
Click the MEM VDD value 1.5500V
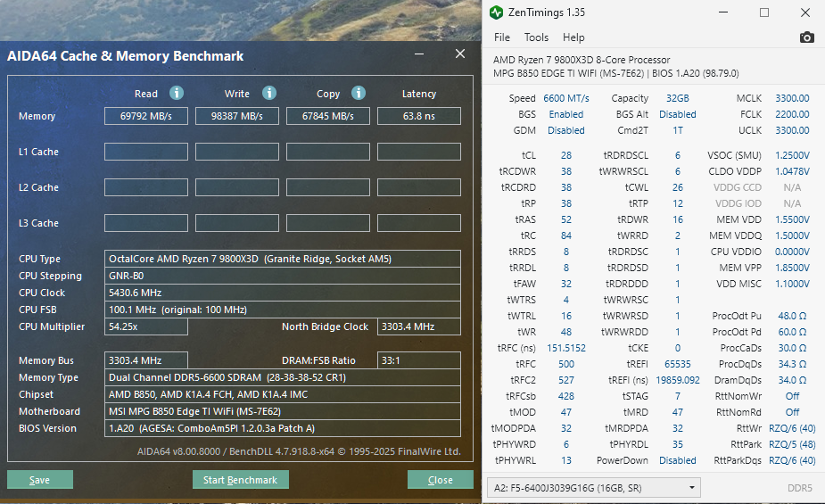(792, 219)
